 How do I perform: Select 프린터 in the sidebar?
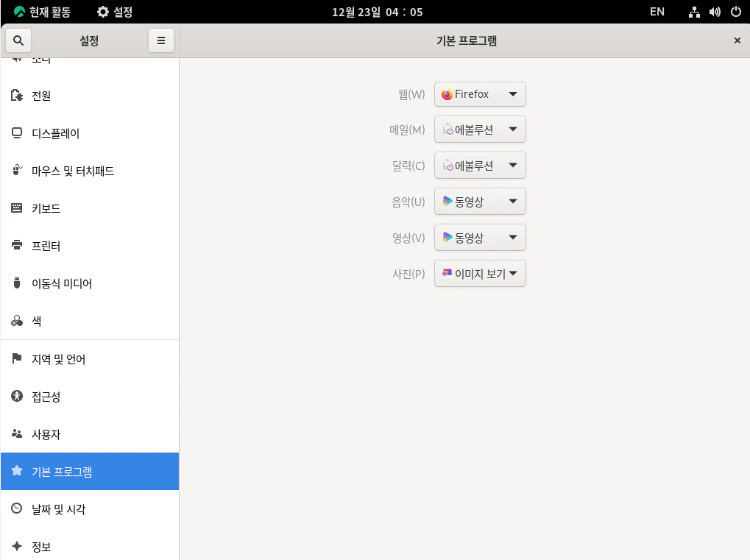90,246
